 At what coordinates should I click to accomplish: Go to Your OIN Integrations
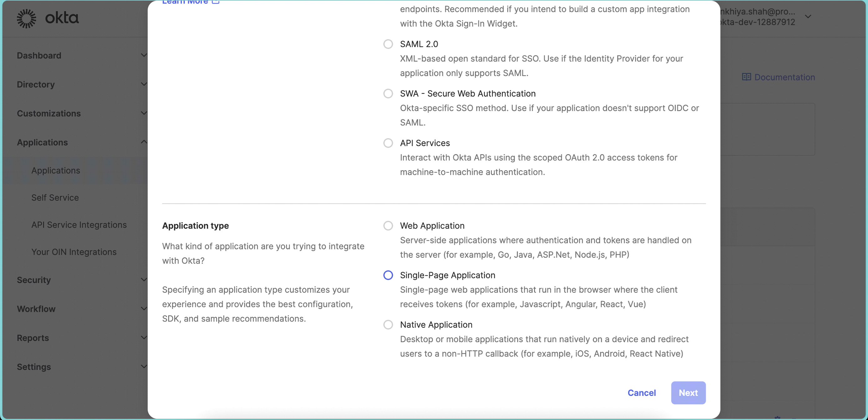[x=74, y=251]
